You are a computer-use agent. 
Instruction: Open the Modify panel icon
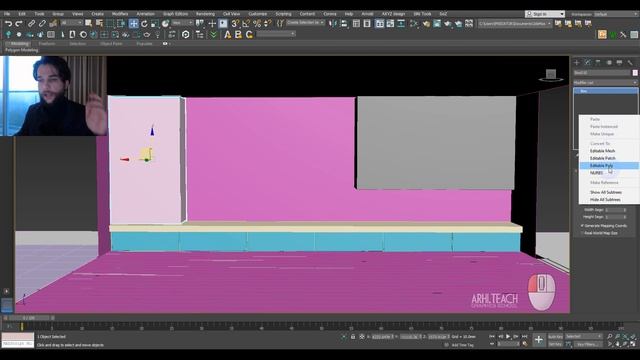pos(587,62)
